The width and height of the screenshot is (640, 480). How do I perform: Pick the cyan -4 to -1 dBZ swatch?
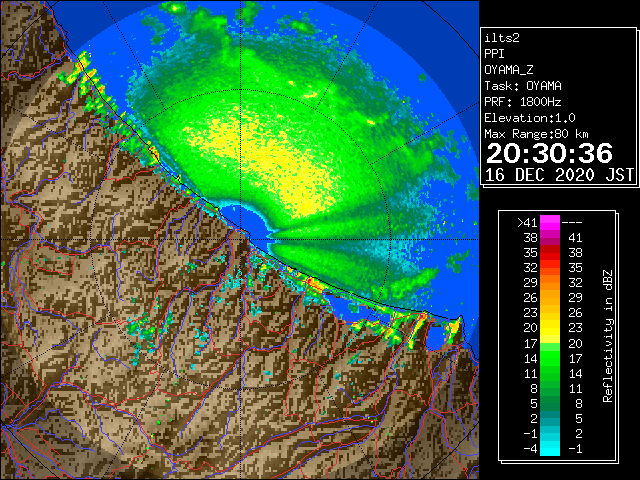tap(550, 449)
